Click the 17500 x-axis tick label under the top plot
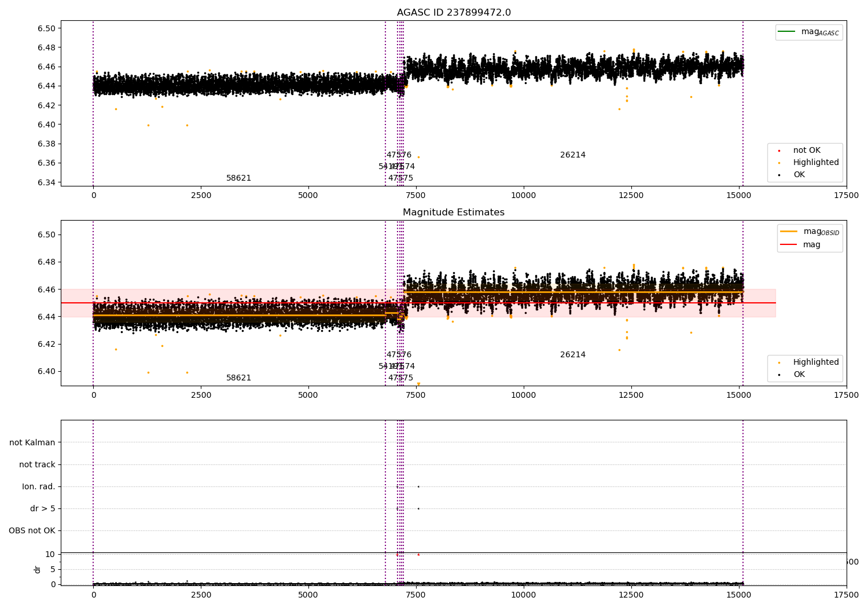868x608 pixels. tap(847, 196)
